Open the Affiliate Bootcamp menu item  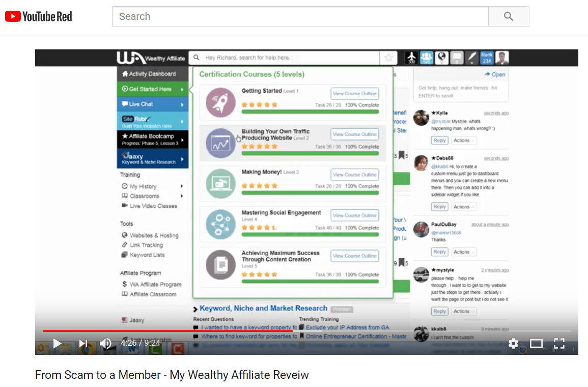[x=152, y=140]
